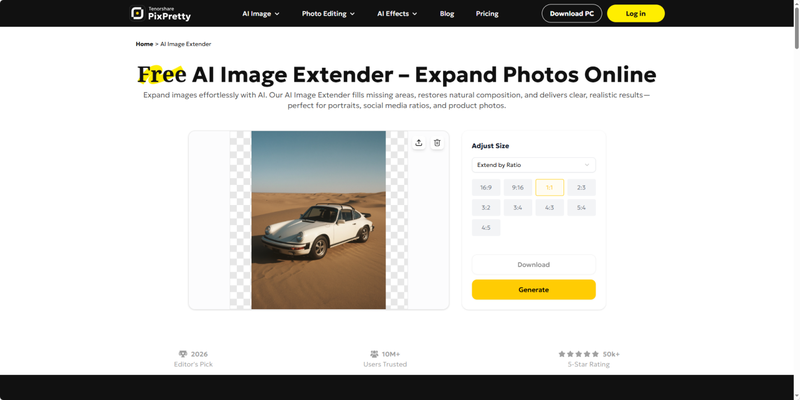Open the Photo Editing menu
800x400 pixels.
328,14
